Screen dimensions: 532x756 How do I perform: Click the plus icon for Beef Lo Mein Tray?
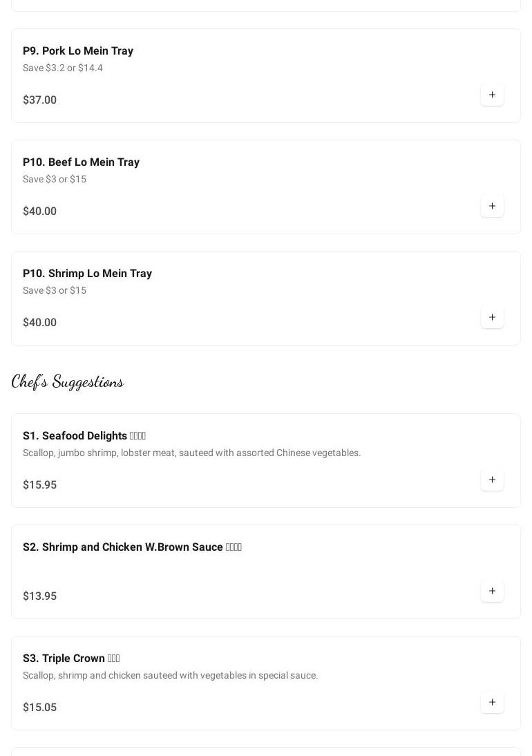click(x=492, y=206)
